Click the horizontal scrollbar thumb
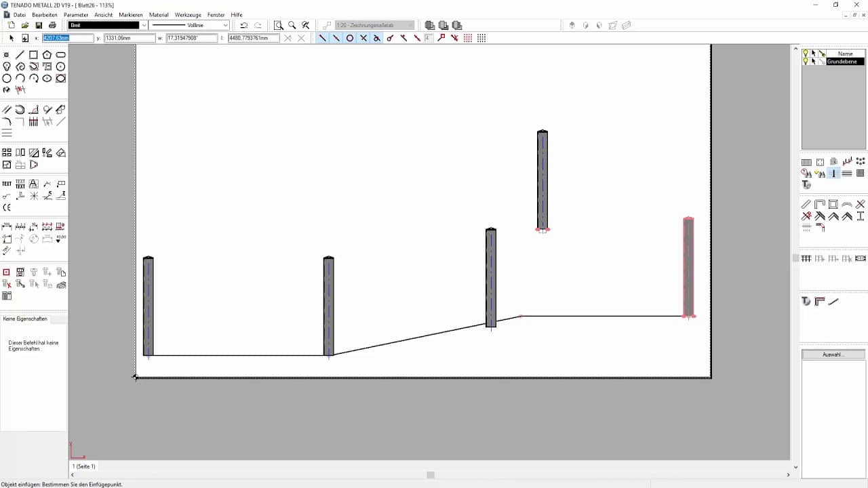The height and width of the screenshot is (488, 868). click(x=431, y=475)
